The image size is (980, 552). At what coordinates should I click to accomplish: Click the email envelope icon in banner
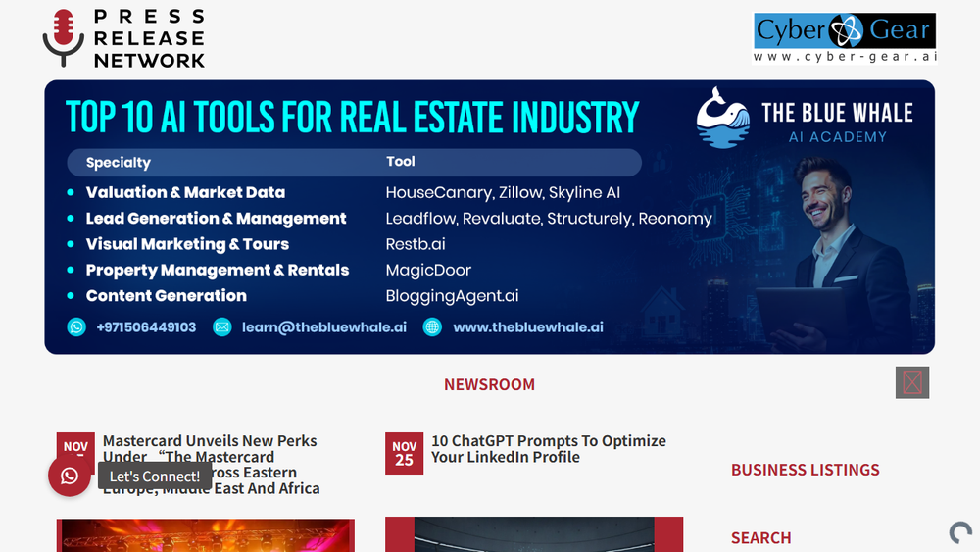(221, 326)
